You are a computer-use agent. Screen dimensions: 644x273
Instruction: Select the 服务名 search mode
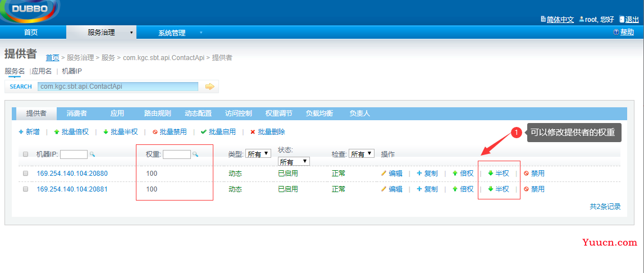point(15,71)
